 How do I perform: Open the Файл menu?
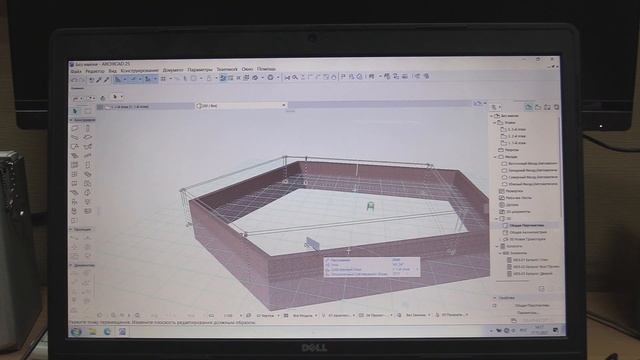coord(76,71)
